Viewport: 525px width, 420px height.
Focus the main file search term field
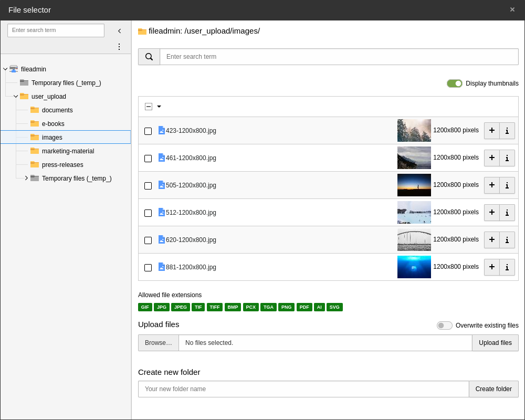(x=339, y=57)
